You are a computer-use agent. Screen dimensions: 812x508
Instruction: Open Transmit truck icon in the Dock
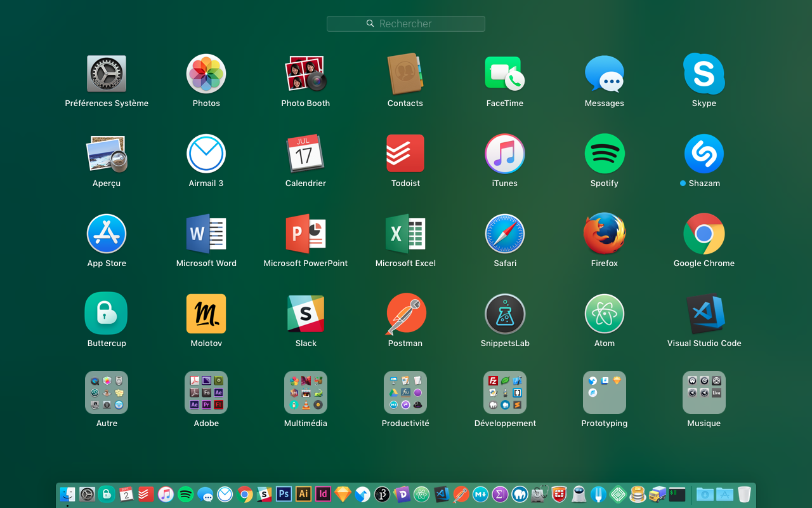click(x=657, y=494)
